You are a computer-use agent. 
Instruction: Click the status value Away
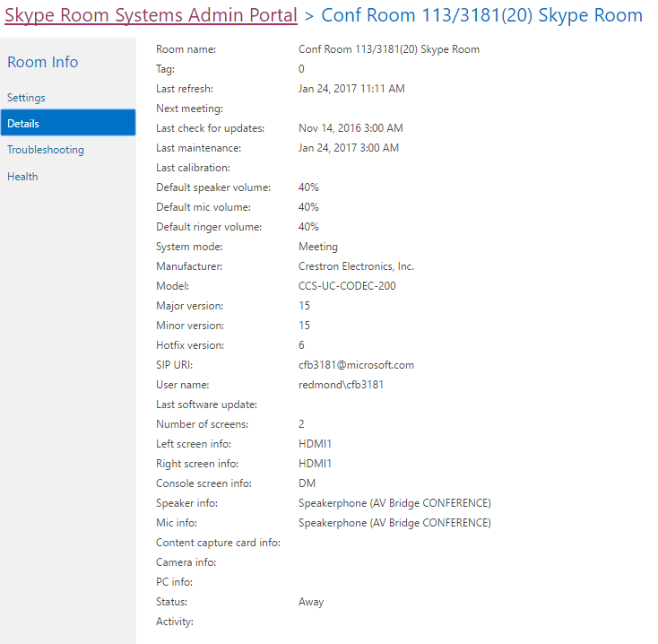coord(311,602)
